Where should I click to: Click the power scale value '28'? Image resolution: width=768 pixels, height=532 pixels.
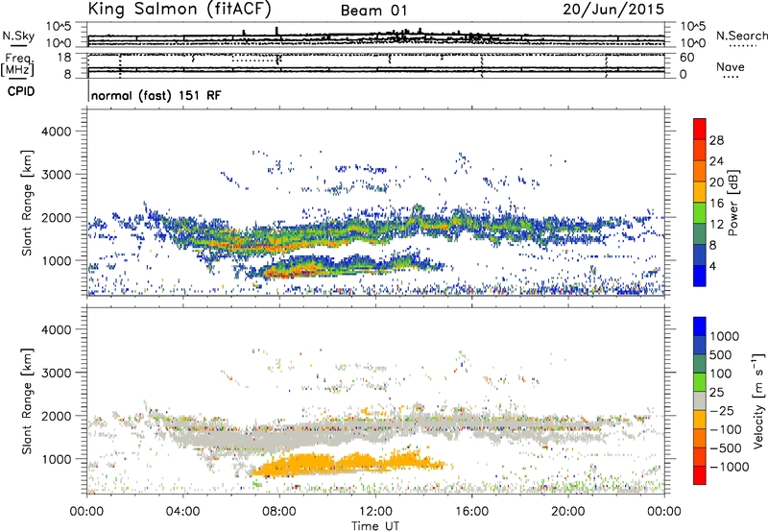(x=716, y=140)
